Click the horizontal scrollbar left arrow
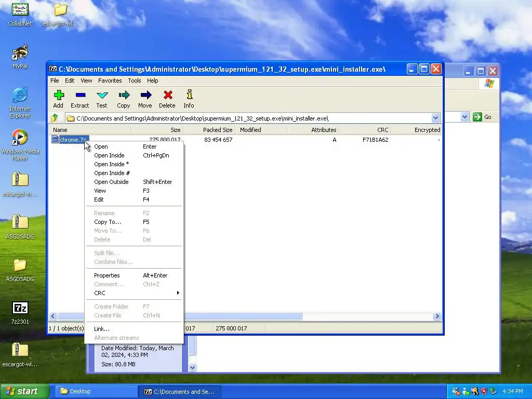532x399 pixels. [53, 316]
